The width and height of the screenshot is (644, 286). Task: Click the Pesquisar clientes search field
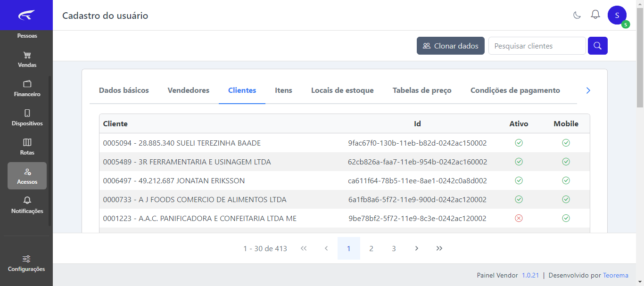click(537, 46)
